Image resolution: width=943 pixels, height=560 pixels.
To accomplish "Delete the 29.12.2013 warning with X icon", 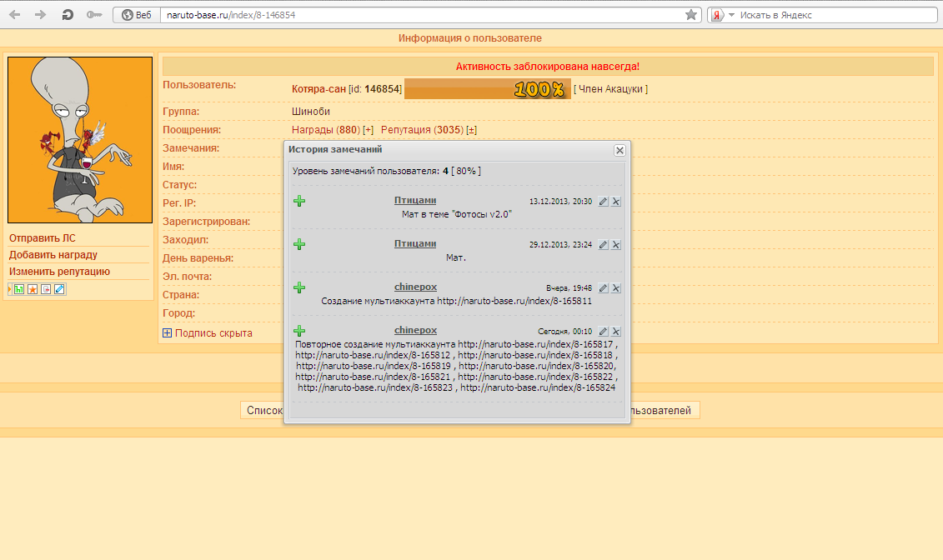I will [x=616, y=244].
